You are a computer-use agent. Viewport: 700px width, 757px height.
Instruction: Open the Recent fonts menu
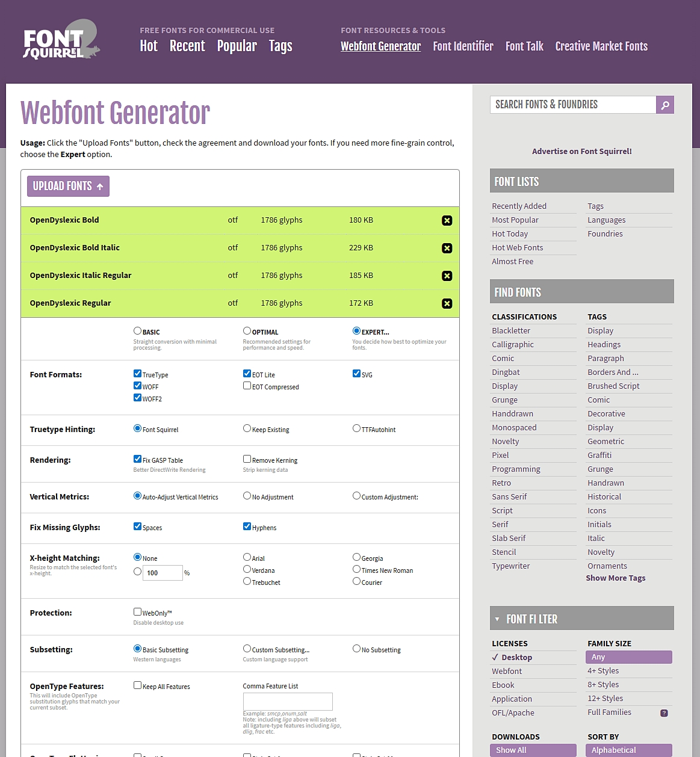[187, 46]
